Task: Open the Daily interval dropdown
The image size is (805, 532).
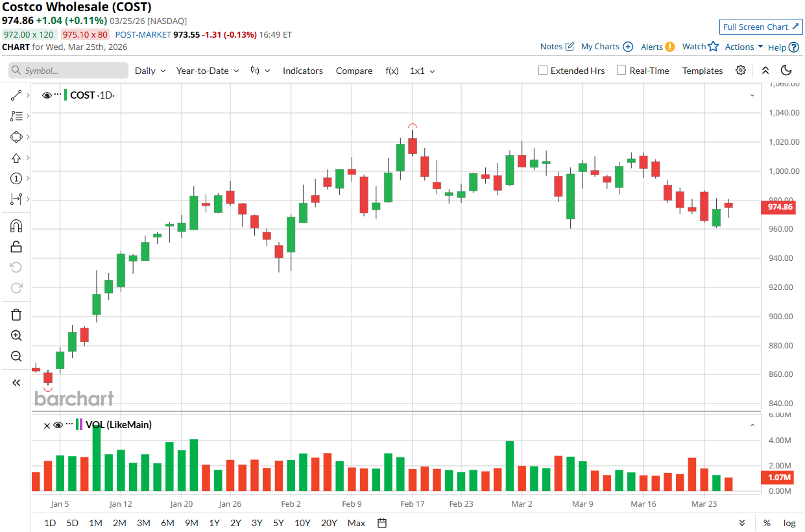Action: (x=150, y=71)
